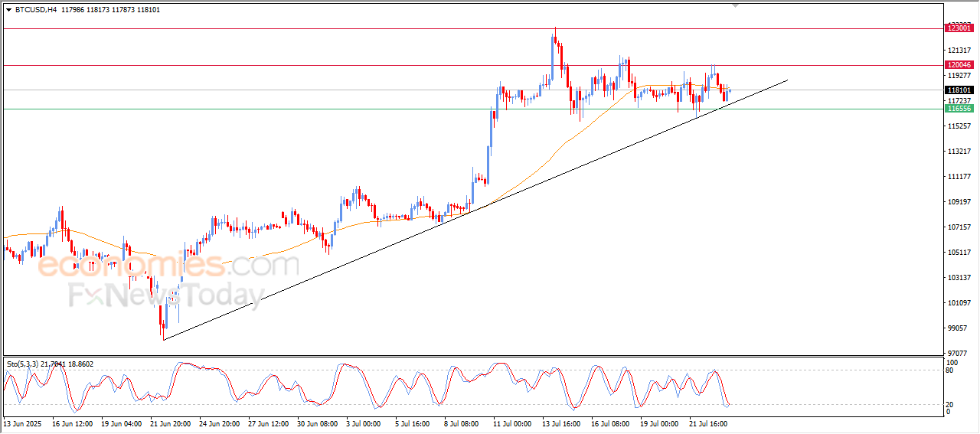Click the 103137 price axis value
The image size is (980, 434).
pos(959,278)
